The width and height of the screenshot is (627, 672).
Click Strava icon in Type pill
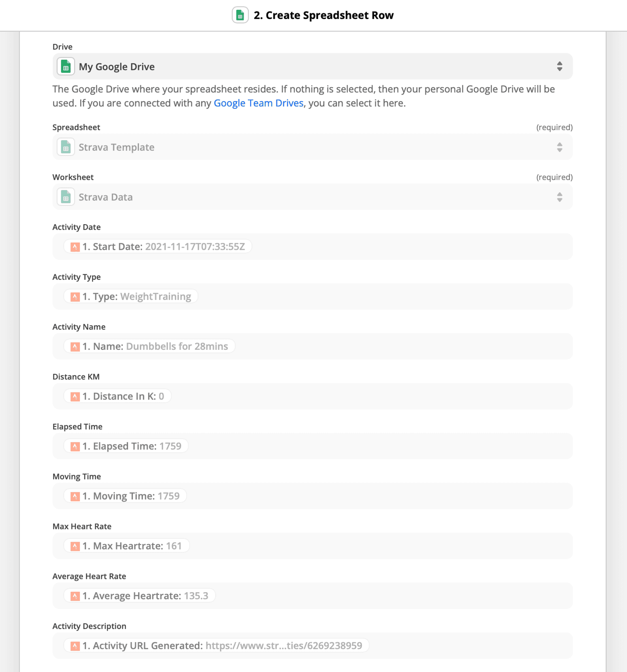[75, 297]
